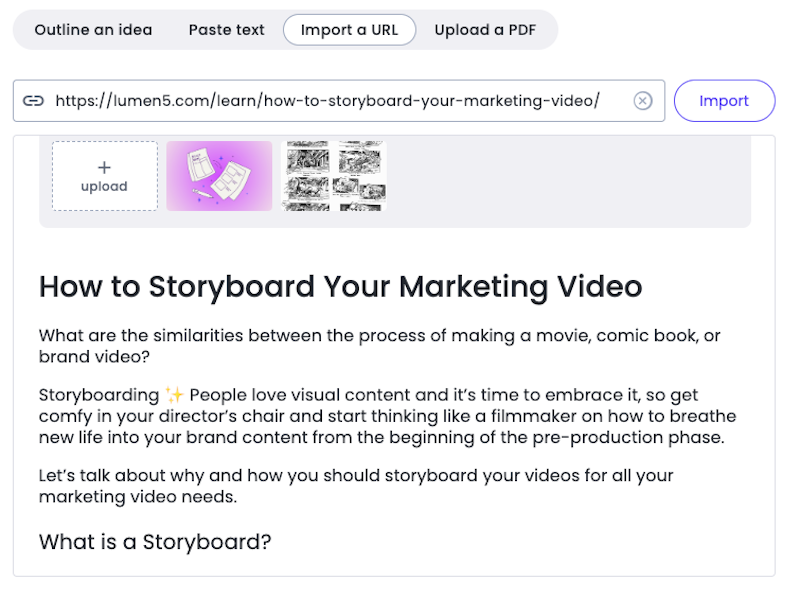Select the Import a URL tab
The height and width of the screenshot is (598, 800).
click(x=349, y=30)
